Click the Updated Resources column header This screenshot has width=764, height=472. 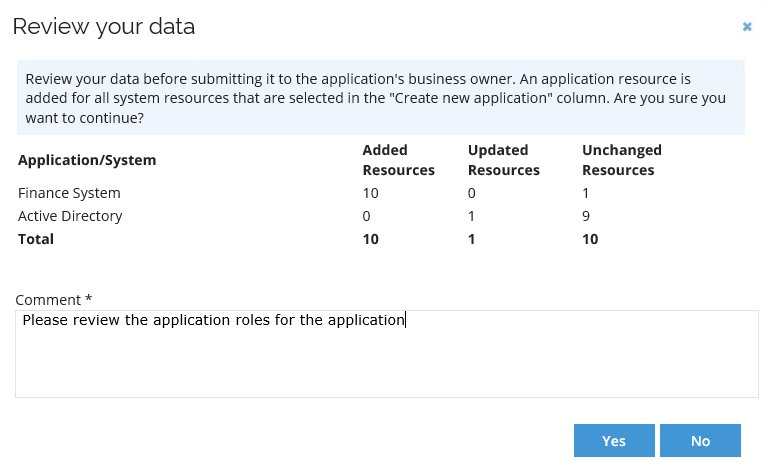[x=504, y=160]
